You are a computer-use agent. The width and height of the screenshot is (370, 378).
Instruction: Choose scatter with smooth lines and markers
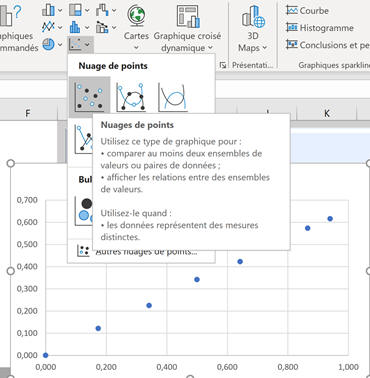pos(131,97)
